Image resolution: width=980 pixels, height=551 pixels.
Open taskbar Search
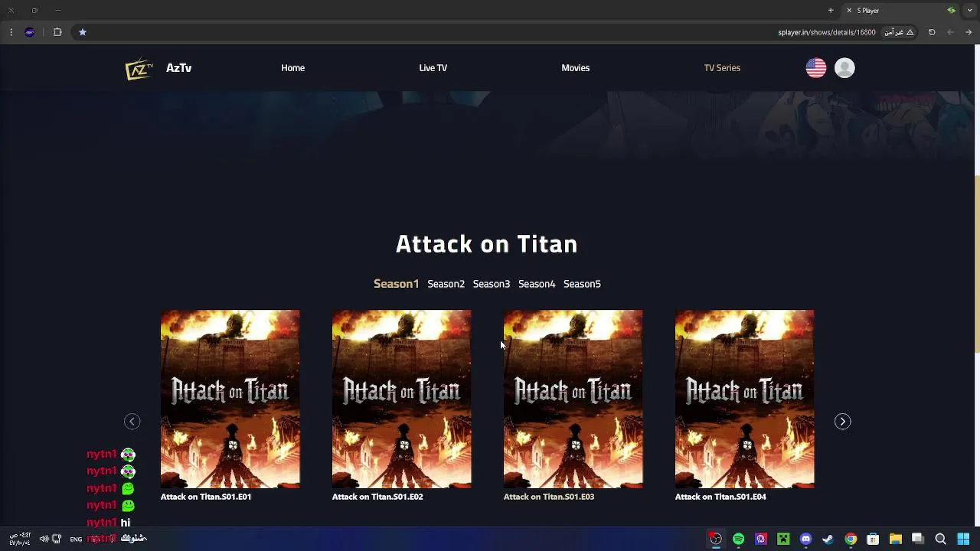[940, 539]
